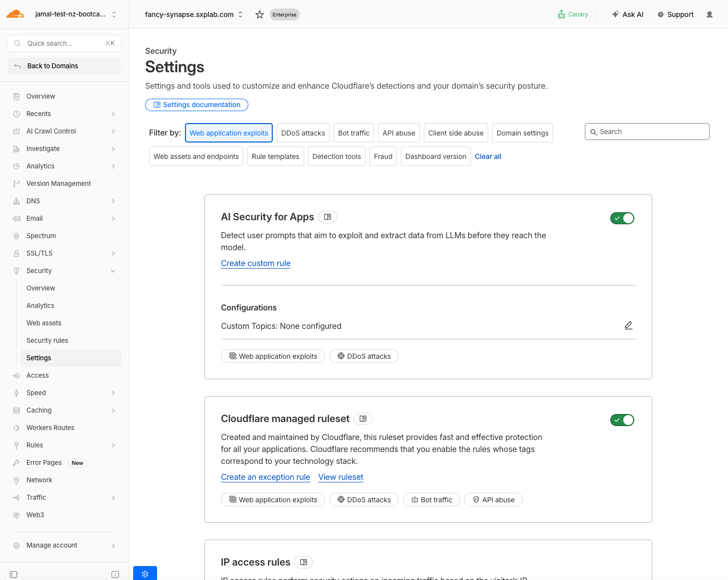Open Security rules submenu item
Screen dimensions: 728x580
pyautogui.click(x=47, y=340)
